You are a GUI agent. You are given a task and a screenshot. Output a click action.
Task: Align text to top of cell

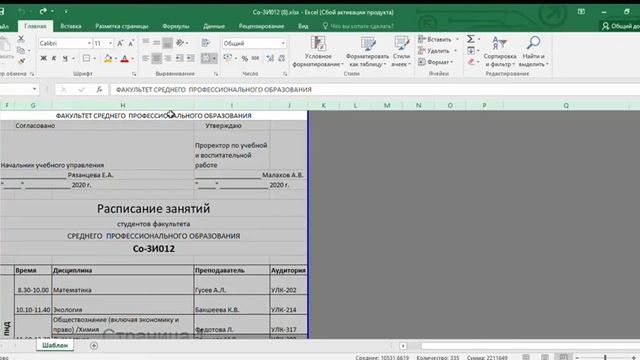point(146,42)
